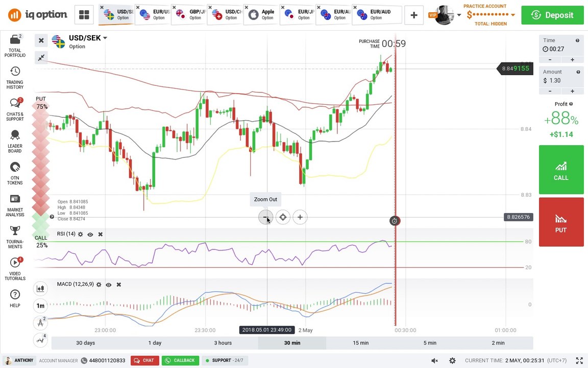
Task: Center chart with the crosshair button
Action: (283, 217)
